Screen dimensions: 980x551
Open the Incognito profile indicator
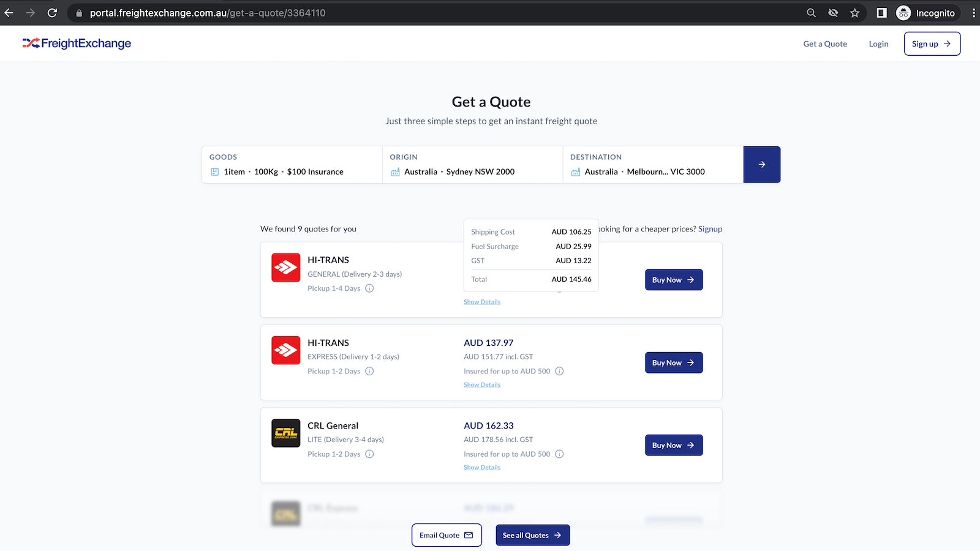tap(925, 13)
